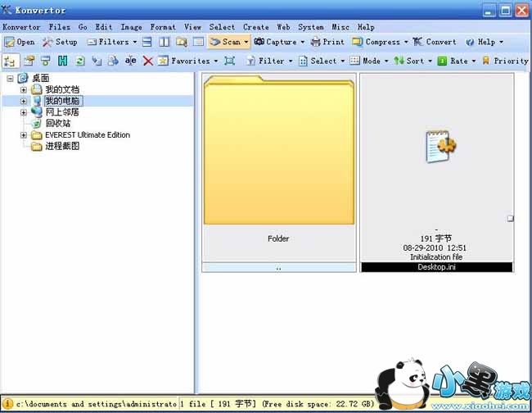Open the Filters dropdown in top toolbar
532x413 pixels.
tap(111, 42)
